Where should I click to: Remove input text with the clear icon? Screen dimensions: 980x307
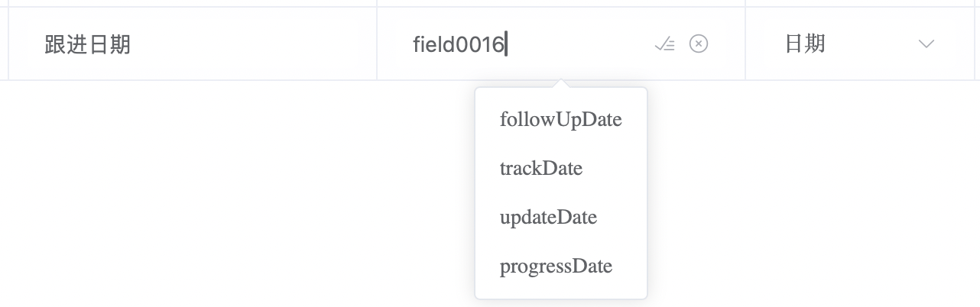(699, 44)
